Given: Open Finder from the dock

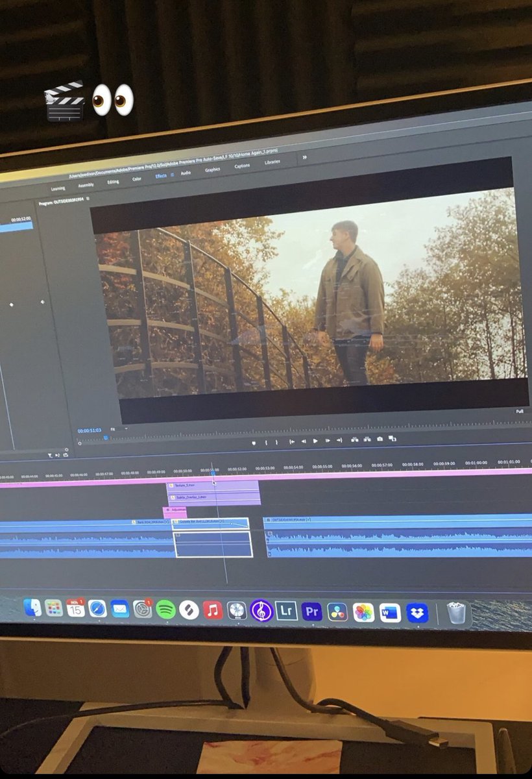Looking at the screenshot, I should [x=32, y=608].
